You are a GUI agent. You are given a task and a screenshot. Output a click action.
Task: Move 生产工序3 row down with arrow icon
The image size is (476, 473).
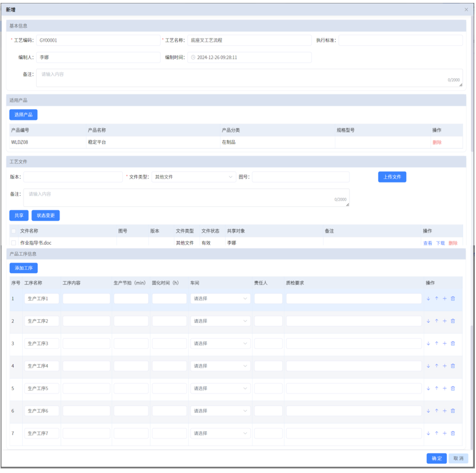point(428,343)
